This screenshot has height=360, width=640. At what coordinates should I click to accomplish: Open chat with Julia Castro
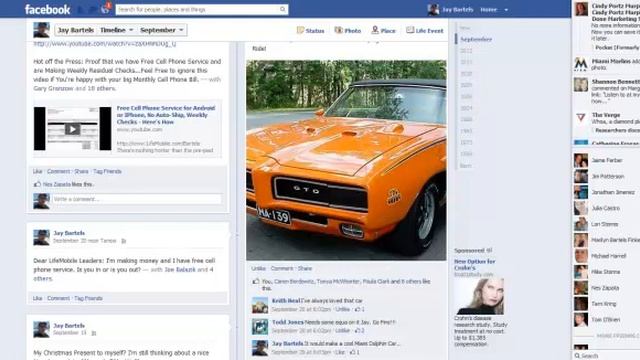tap(606, 208)
